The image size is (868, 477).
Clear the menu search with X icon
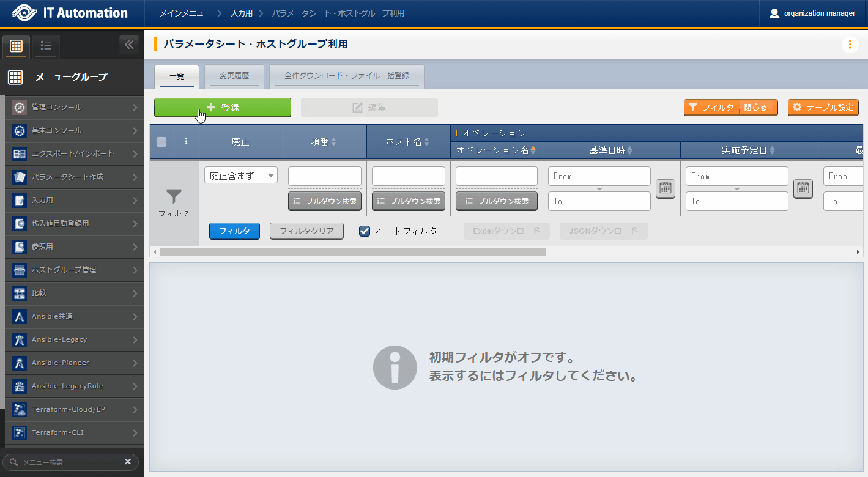click(x=128, y=462)
